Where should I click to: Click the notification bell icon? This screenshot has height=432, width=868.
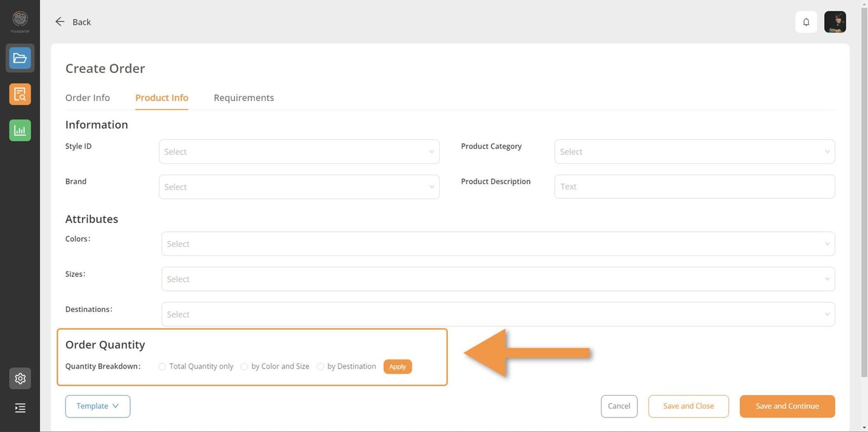point(806,22)
